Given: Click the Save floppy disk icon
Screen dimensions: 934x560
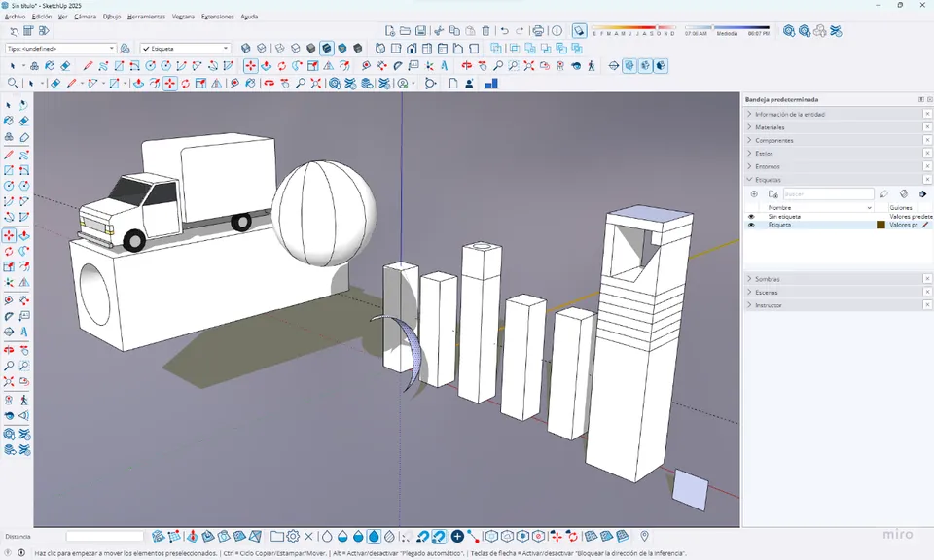Looking at the screenshot, I should point(420,31).
